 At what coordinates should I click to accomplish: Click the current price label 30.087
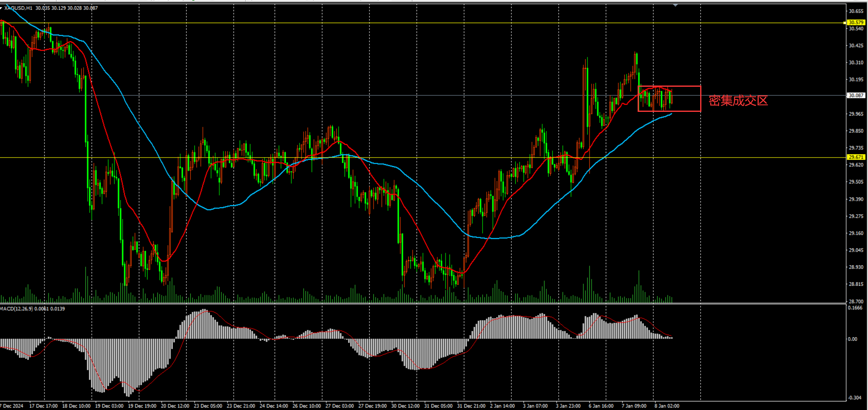tap(856, 95)
